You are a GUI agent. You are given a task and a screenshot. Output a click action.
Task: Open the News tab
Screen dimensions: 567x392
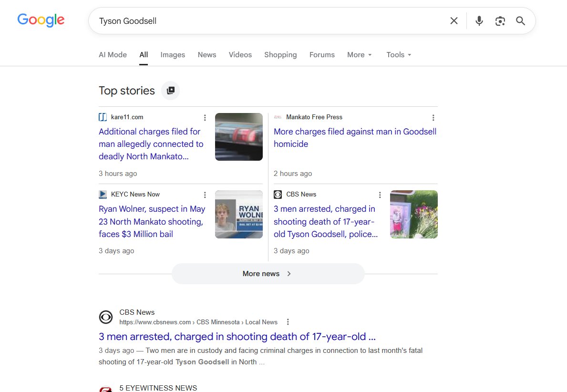coord(207,55)
